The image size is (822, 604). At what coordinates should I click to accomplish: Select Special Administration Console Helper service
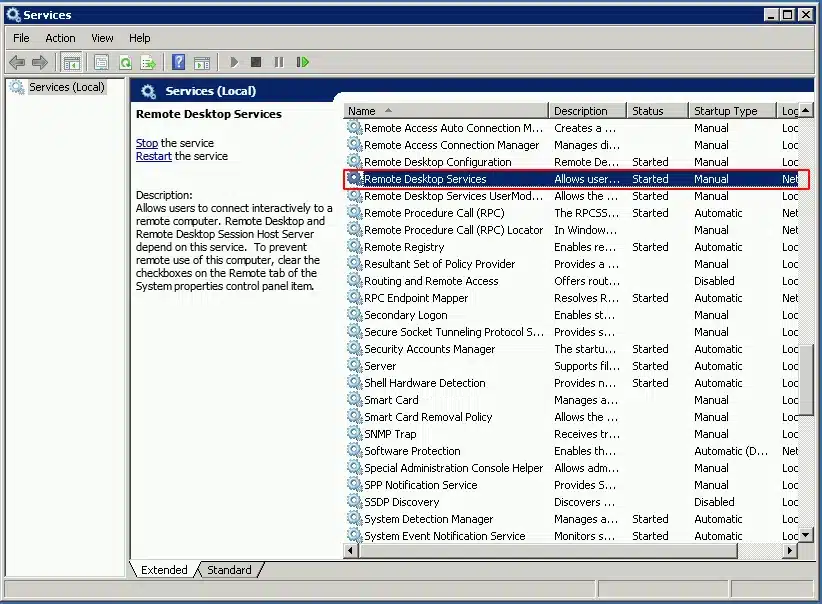click(x=572, y=468)
